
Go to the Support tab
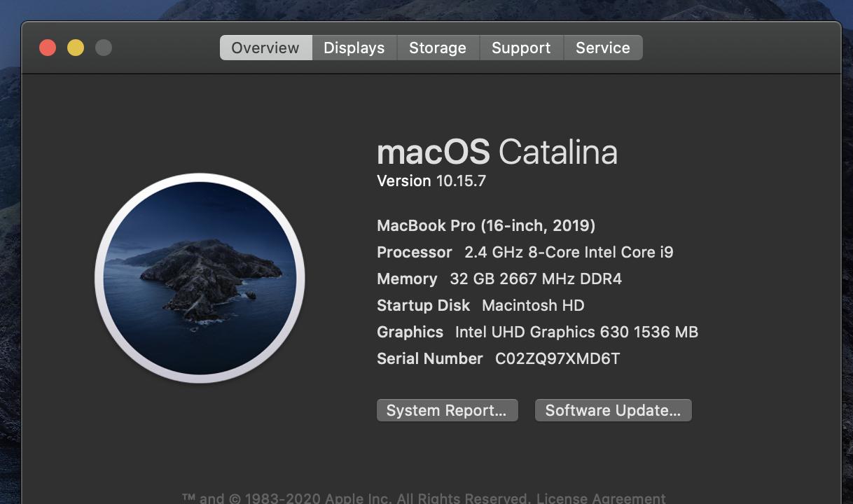[x=520, y=48]
